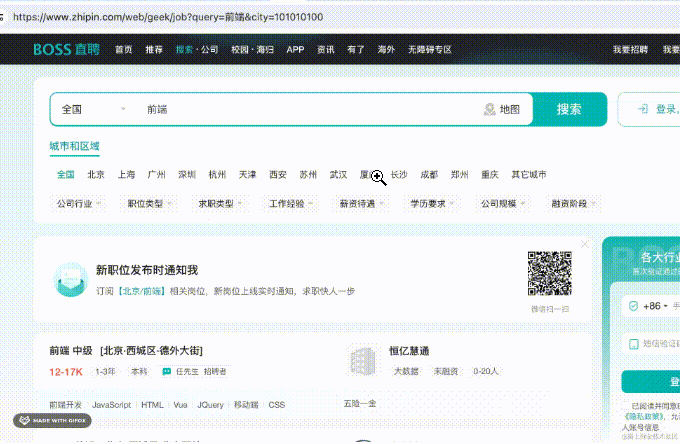Filter by city 成都
Image resolution: width=680 pixels, height=444 pixels.
point(429,174)
